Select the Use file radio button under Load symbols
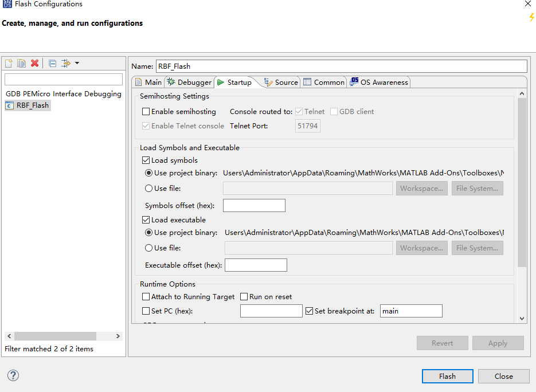 point(149,188)
